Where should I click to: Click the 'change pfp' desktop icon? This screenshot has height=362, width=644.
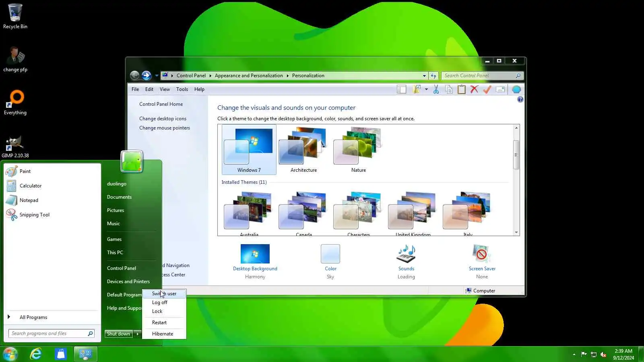coord(15,60)
